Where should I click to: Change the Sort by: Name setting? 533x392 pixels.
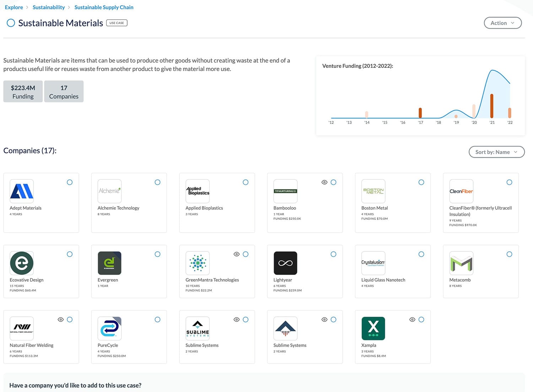496,152
